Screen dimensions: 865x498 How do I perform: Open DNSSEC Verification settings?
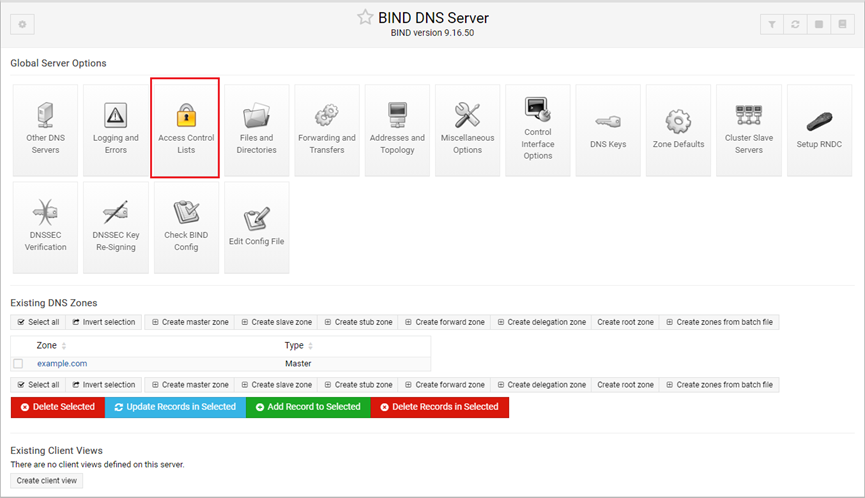click(45, 227)
